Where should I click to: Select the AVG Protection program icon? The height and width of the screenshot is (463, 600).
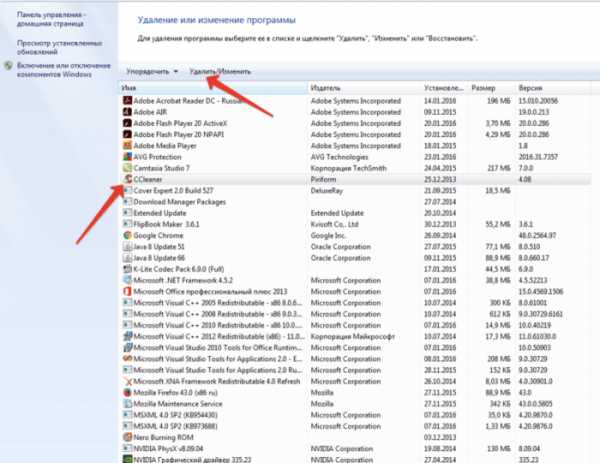126,157
